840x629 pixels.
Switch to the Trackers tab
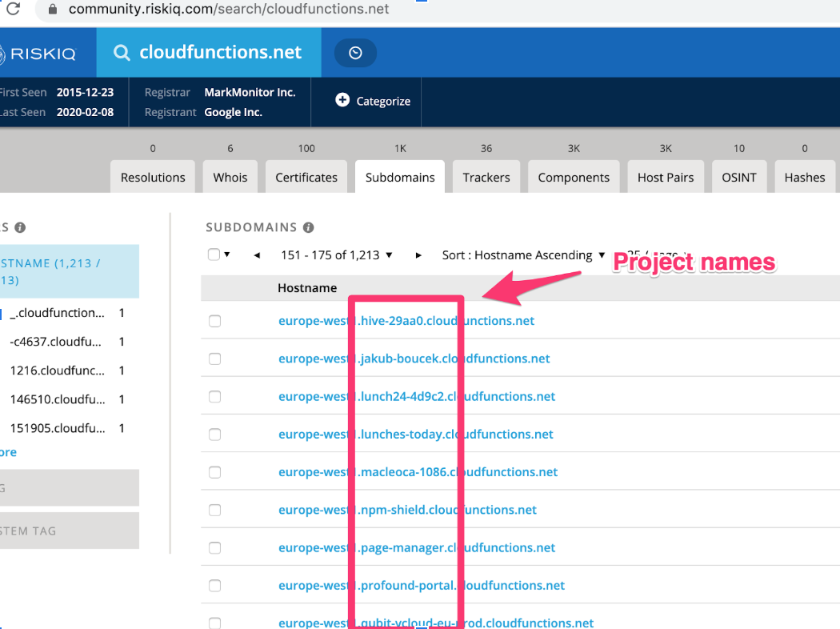(486, 177)
